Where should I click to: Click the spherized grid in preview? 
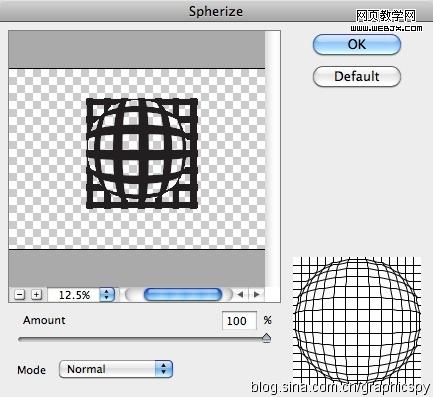point(142,154)
